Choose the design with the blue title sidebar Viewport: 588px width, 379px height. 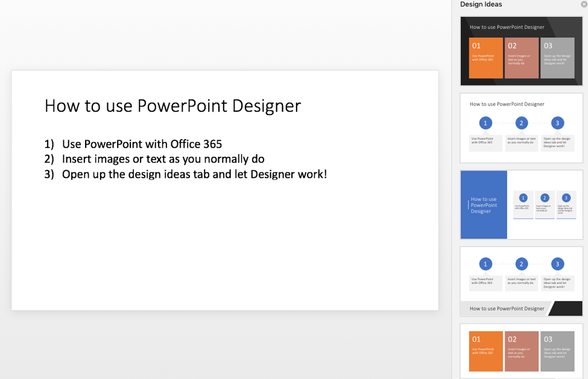[521, 205]
